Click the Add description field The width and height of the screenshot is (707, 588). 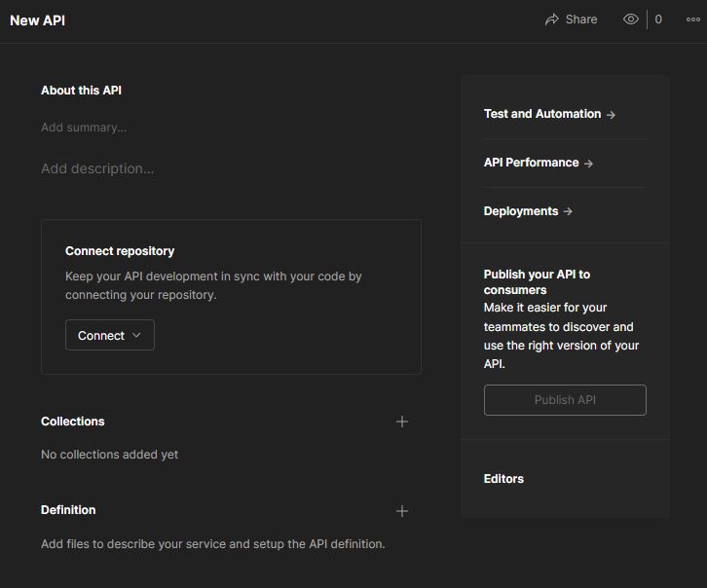tap(97, 168)
